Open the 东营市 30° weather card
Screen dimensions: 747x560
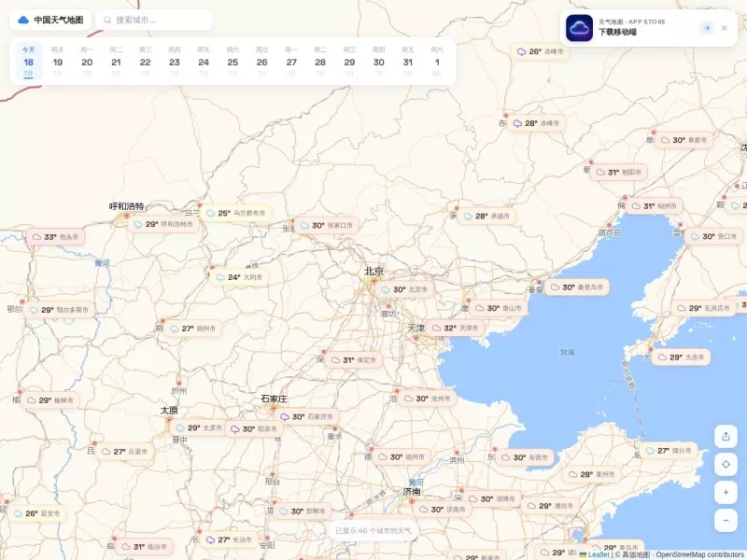click(x=525, y=457)
